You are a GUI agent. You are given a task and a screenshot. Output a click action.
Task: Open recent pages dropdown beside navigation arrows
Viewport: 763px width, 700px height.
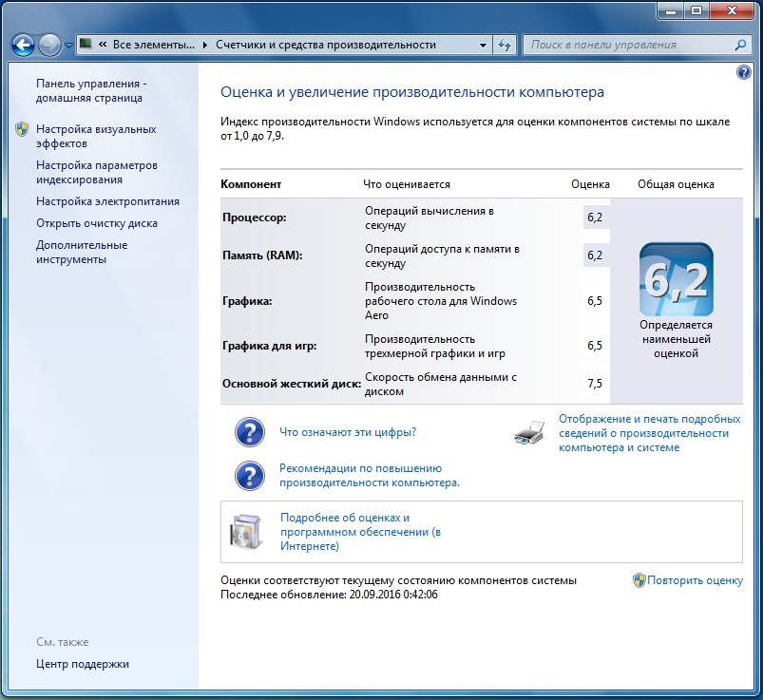click(x=68, y=46)
